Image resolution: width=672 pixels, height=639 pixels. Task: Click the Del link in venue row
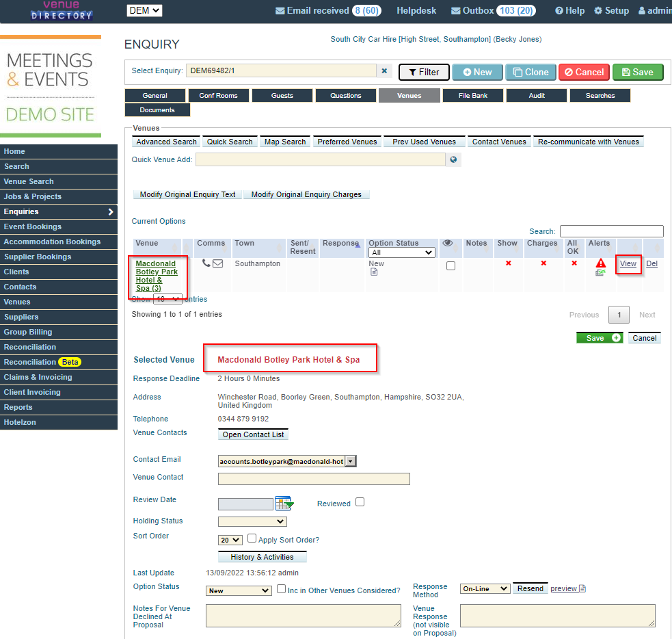[x=651, y=263]
